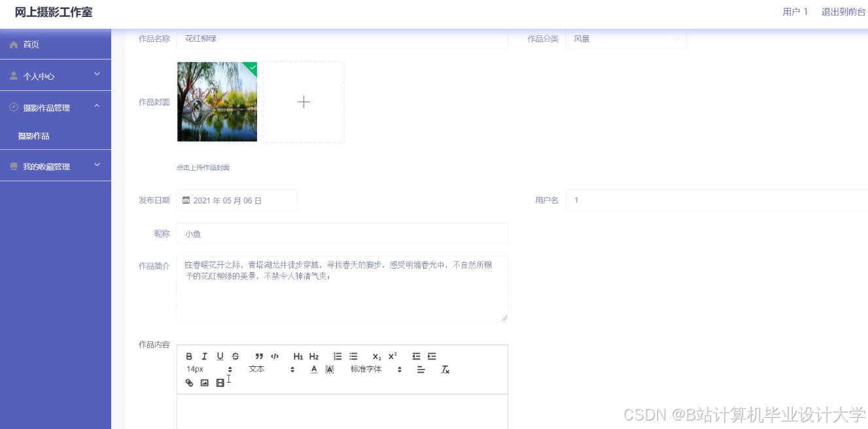Click the uploaded cover image thumbnail
The image size is (868, 429).
pyautogui.click(x=217, y=102)
